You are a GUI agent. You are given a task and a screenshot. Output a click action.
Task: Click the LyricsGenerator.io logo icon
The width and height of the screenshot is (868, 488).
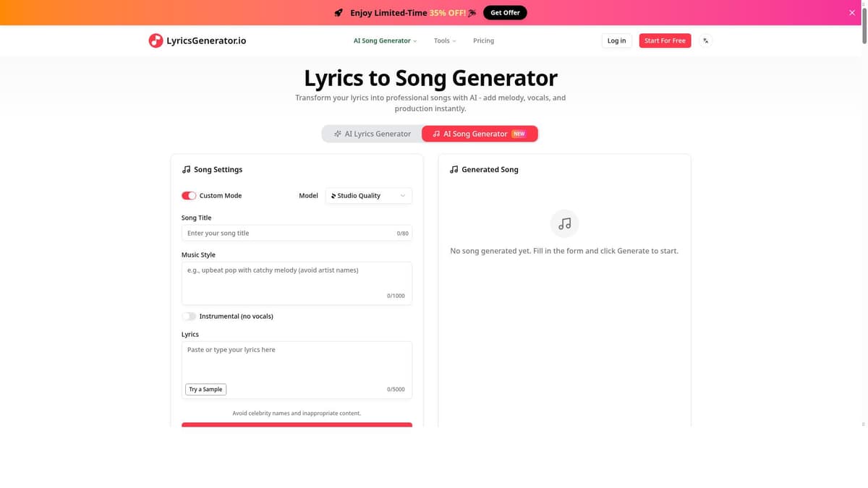click(156, 40)
